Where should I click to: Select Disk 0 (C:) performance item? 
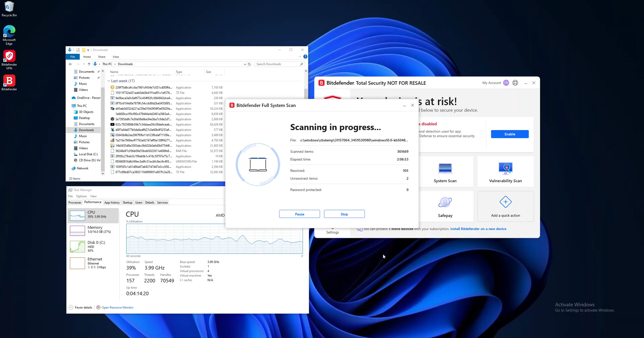(x=93, y=246)
